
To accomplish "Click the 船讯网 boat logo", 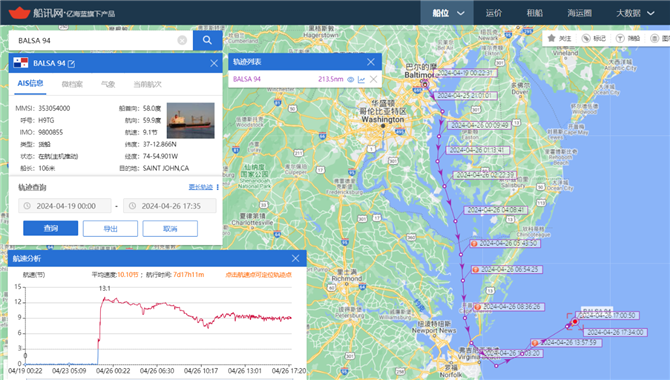I will pos(19,12).
